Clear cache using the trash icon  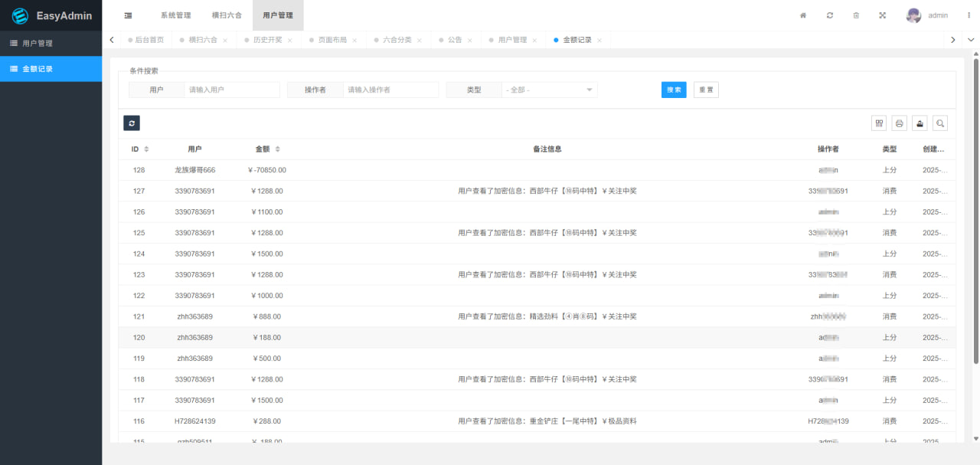(856, 15)
